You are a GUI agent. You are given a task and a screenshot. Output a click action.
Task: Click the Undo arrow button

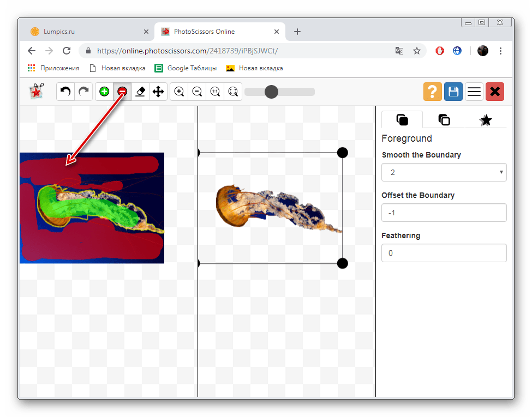(66, 92)
